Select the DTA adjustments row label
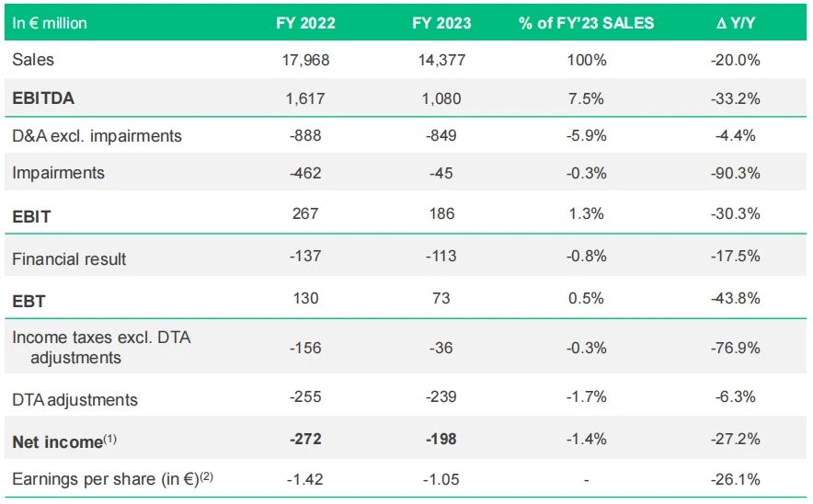This screenshot has width=813, height=504. coord(74,400)
